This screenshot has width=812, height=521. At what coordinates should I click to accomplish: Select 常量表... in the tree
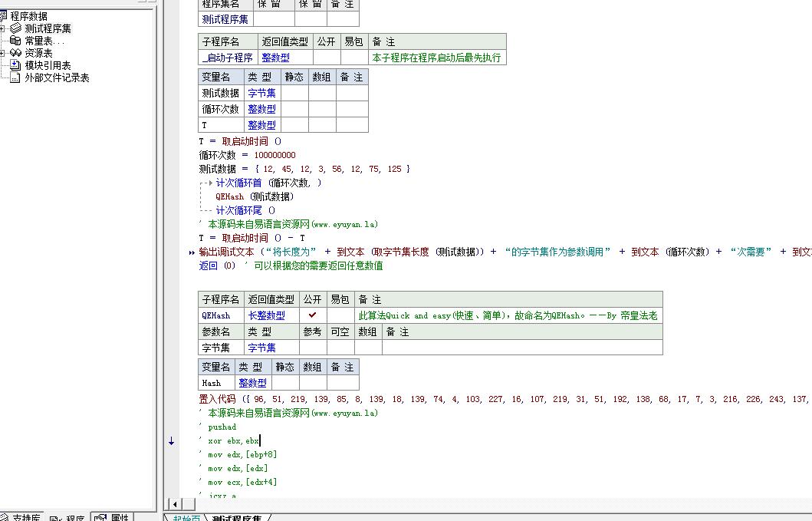(44, 41)
